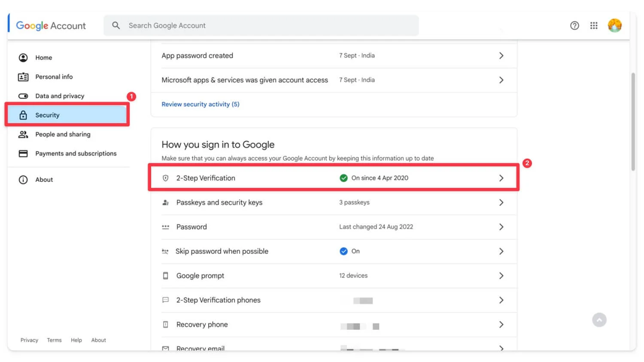Click the Data and privacy toggle icon
Screen dimensions: 644x362
coord(23,96)
